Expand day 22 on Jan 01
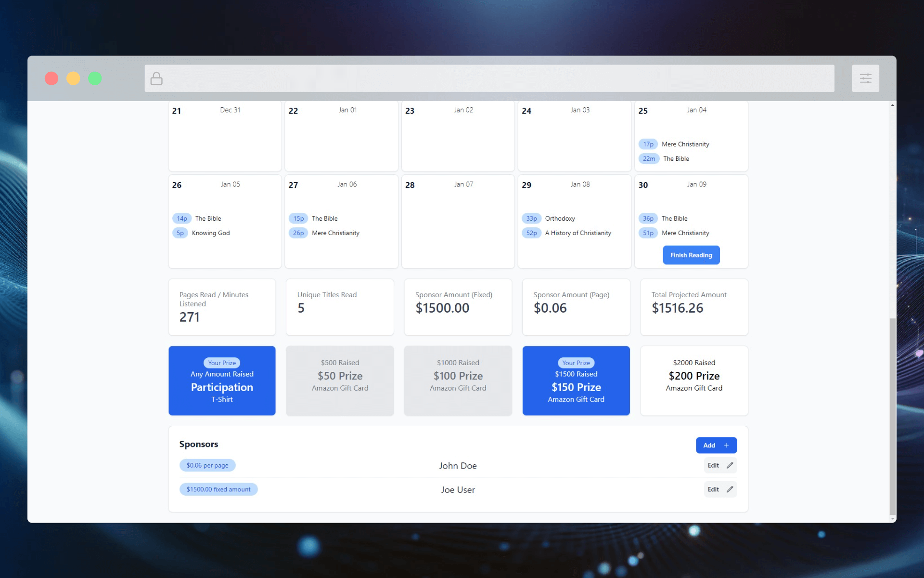This screenshot has width=924, height=578. tap(341, 136)
